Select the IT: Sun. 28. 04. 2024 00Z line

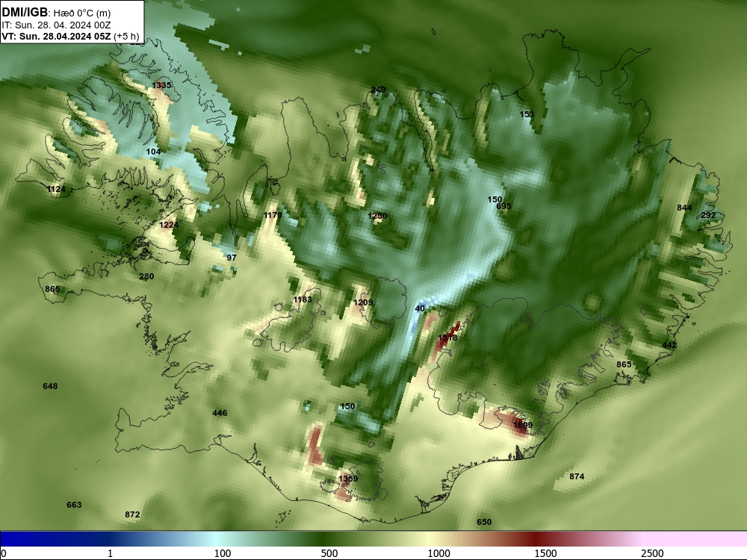pyautogui.click(x=56, y=25)
